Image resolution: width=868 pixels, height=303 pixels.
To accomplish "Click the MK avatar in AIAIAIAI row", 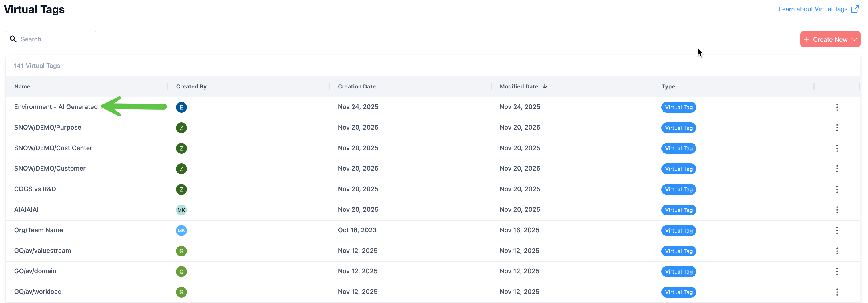I will point(181,210).
